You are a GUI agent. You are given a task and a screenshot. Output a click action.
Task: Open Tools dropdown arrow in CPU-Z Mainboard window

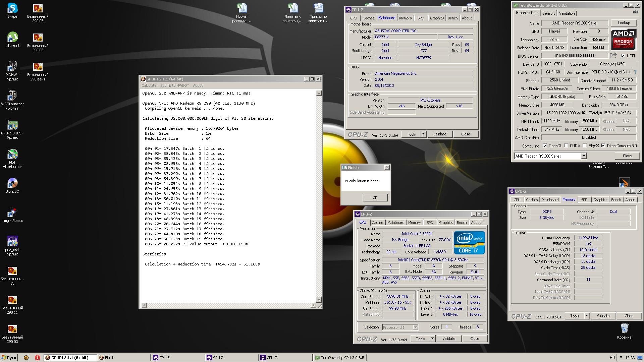coord(423,134)
